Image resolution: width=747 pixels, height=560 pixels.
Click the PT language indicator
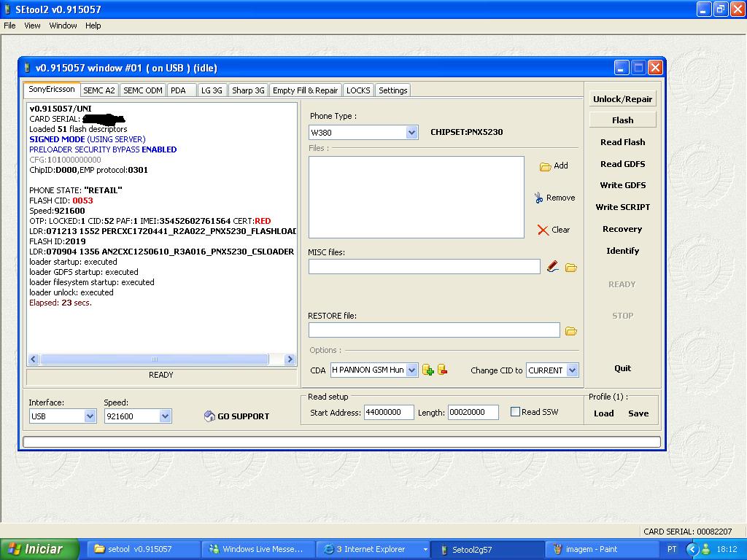[x=672, y=549]
